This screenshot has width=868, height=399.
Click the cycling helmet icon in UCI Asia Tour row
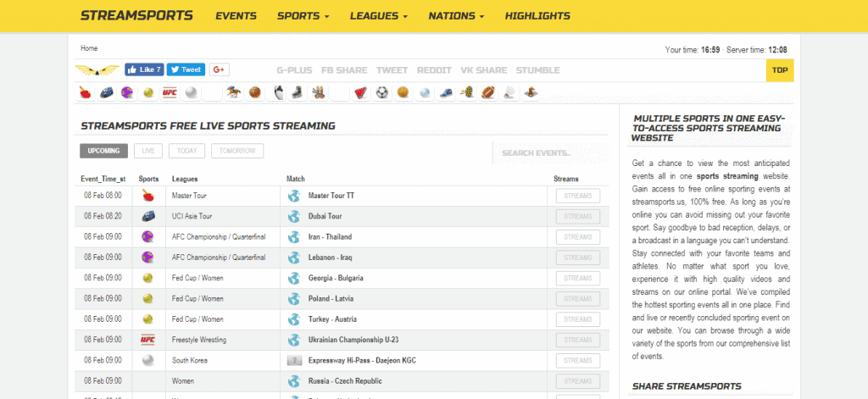147,216
